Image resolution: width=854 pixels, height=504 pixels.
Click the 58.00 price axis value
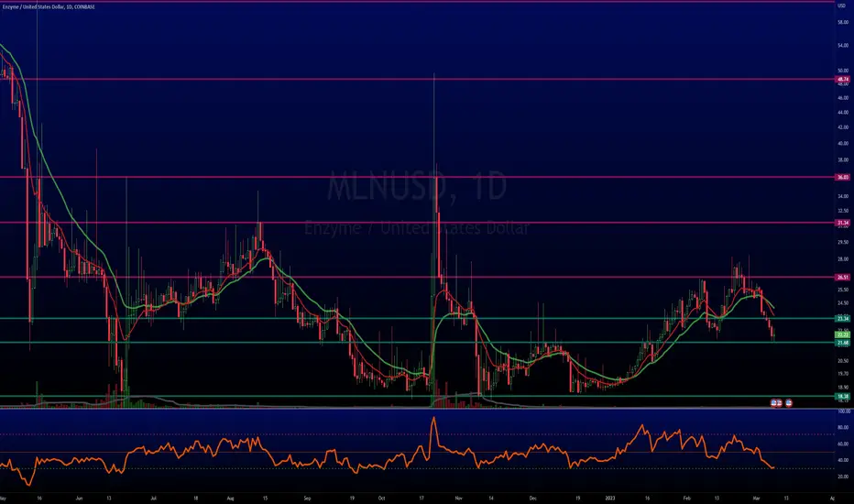843,22
